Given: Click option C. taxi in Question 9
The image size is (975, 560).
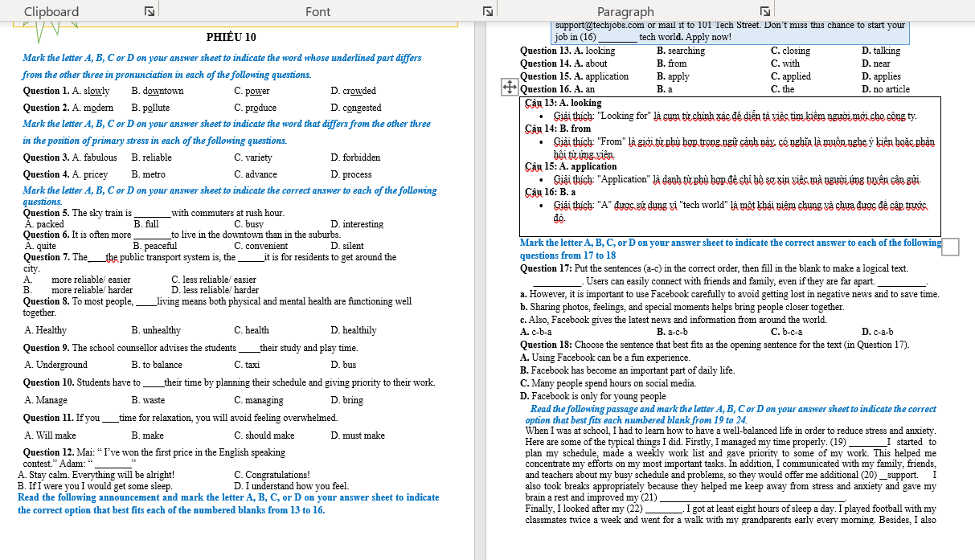Looking at the screenshot, I should click(x=247, y=365).
